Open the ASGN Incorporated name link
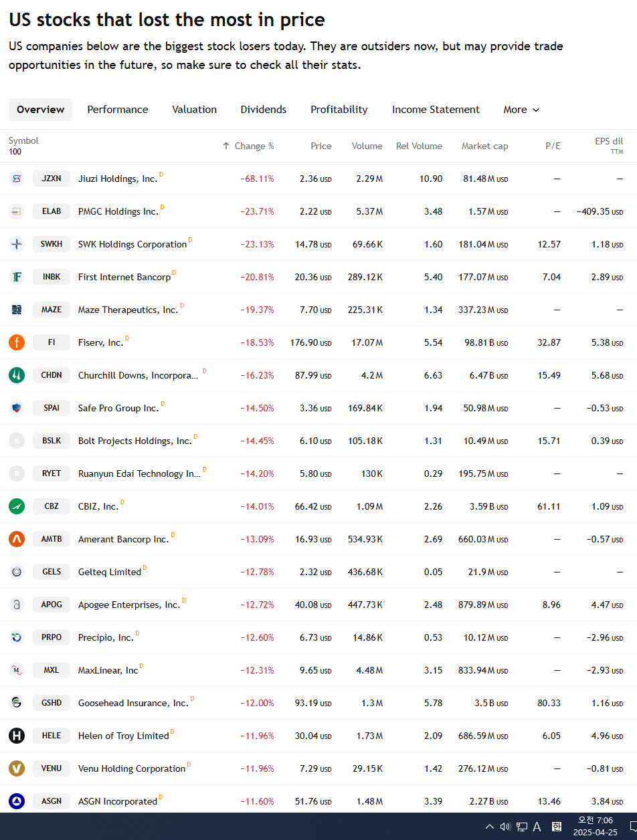637x840 pixels. pyautogui.click(x=118, y=801)
